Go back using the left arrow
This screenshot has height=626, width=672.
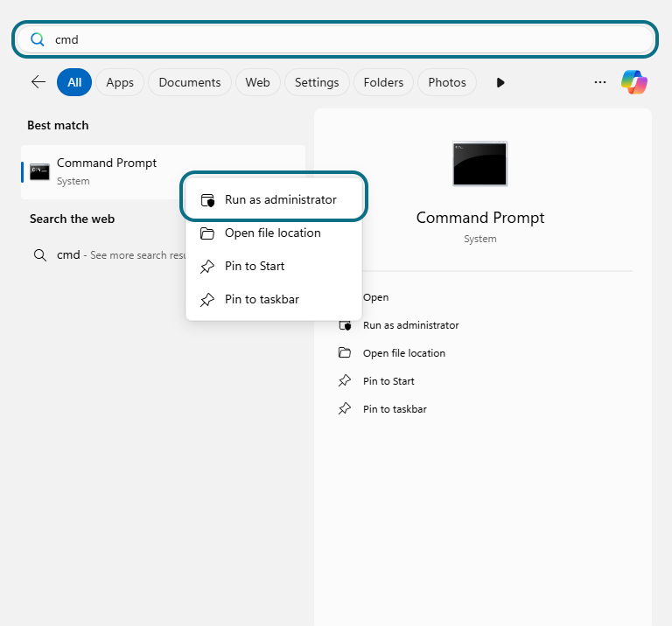[38, 82]
